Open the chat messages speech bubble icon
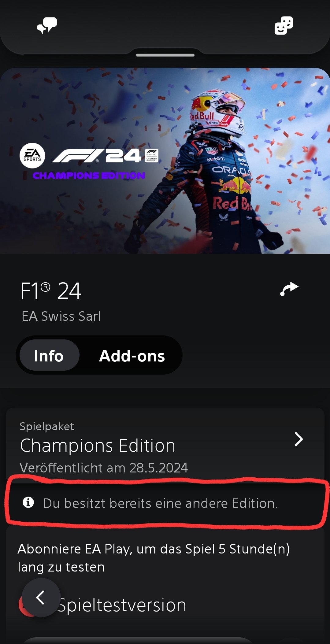The width and height of the screenshot is (330, 644). click(47, 26)
